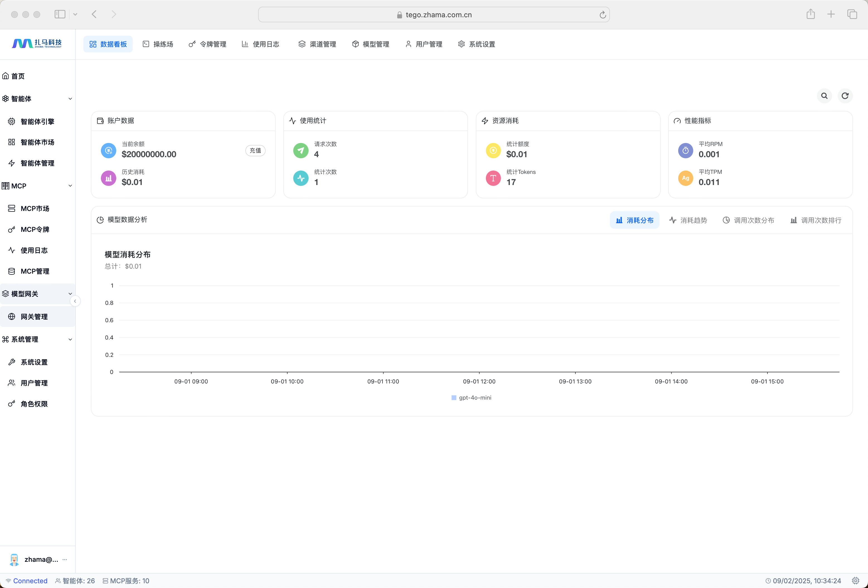Click Safari's reload page icon
Image resolution: width=868 pixels, height=588 pixels.
point(602,15)
